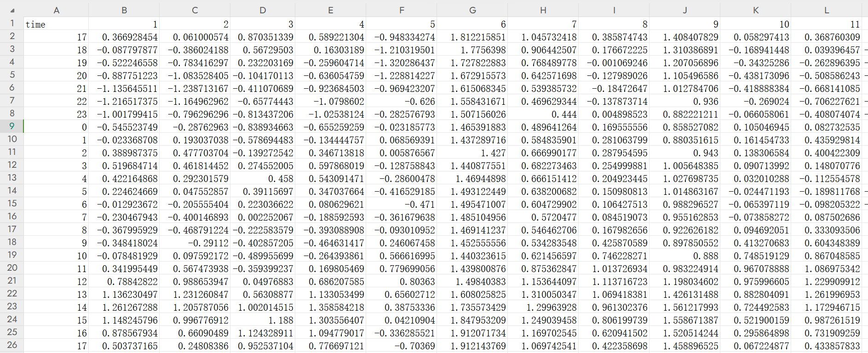Click the row 9 header
Viewport: 868px width, 353px height.
click(x=12, y=126)
